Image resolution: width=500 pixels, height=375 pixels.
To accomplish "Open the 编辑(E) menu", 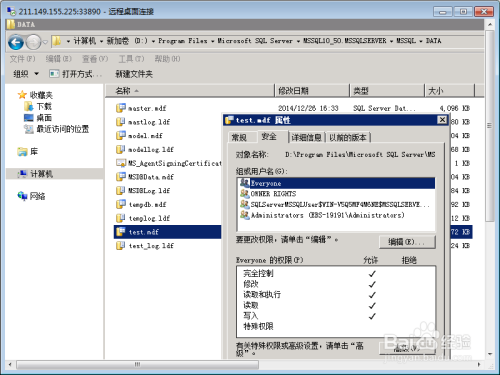I will [x=58, y=59].
